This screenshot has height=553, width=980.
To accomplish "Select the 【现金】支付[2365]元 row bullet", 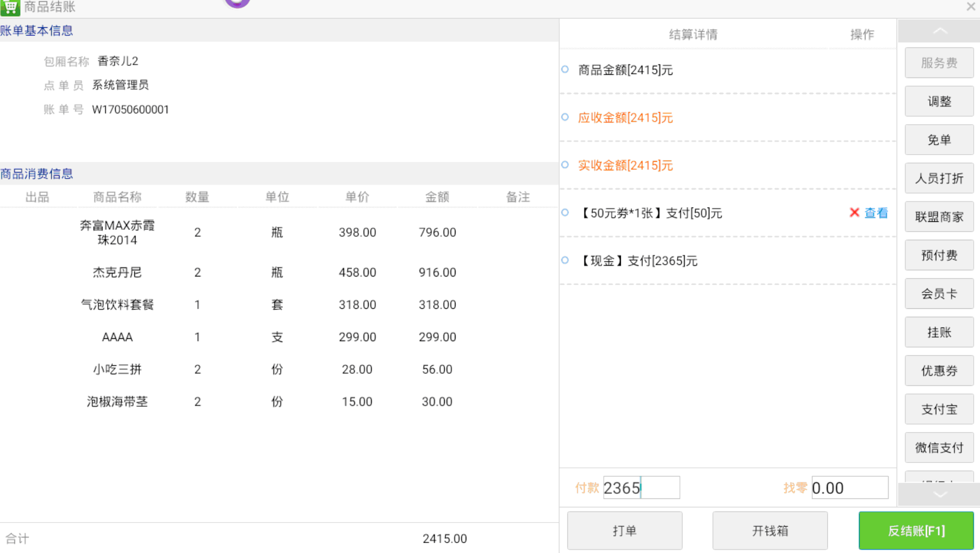I will (565, 260).
